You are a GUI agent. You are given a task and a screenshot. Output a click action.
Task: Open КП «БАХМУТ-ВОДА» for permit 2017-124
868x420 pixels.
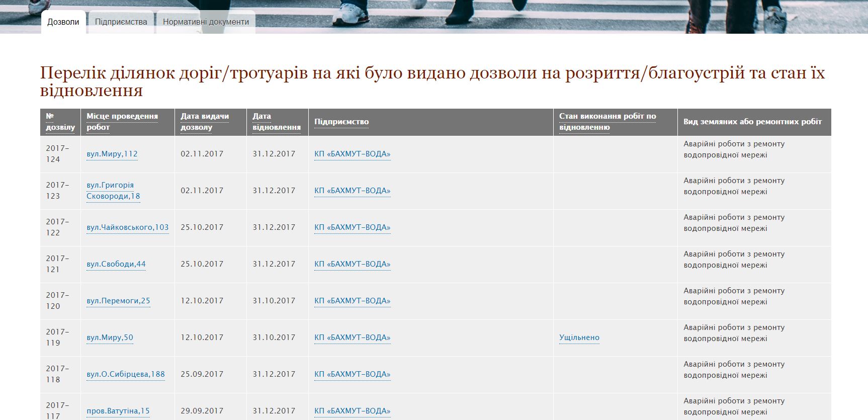coord(352,154)
